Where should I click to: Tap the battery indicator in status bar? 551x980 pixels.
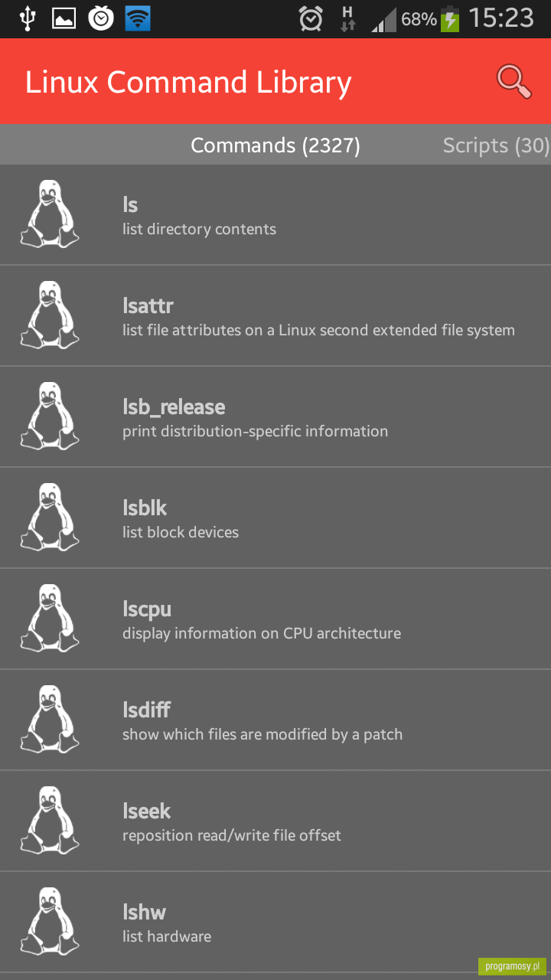click(450, 18)
